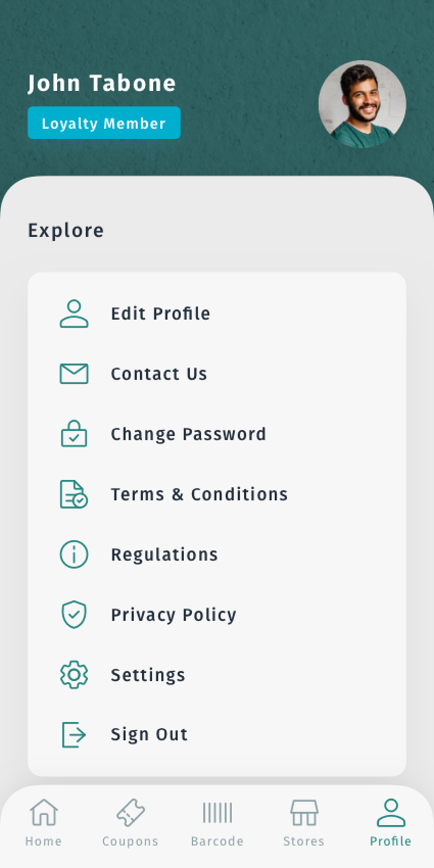The image size is (434, 868).
Task: Open the Edit Profile text link
Action: tap(160, 314)
